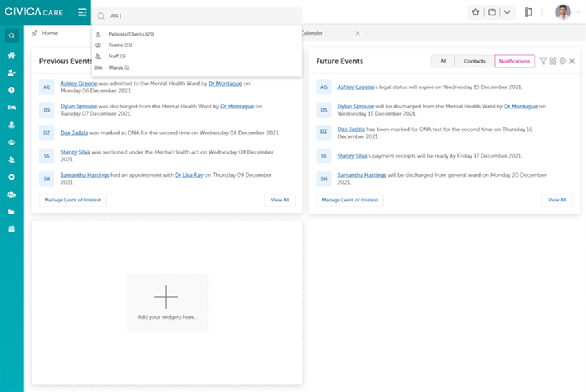This screenshot has height=392, width=586.
Task: Open the settings cog sidebar icon
Action: [x=12, y=177]
